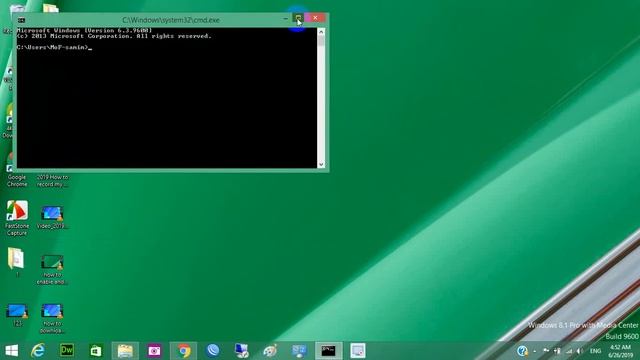Open the blue round app icon in taskbar
The height and width of the screenshot is (360, 640).
coord(213,350)
